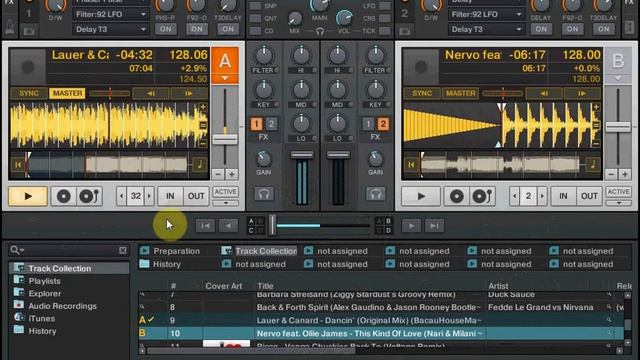Screen dimensions: 640x360
Task: Click Deck B cue button
Action: tap(457, 196)
